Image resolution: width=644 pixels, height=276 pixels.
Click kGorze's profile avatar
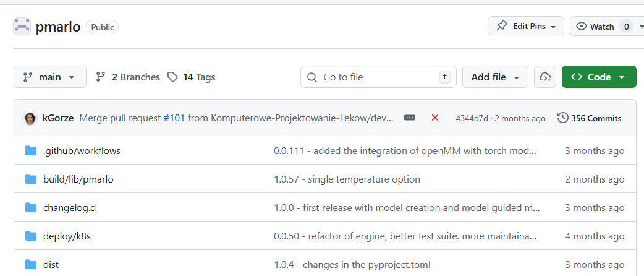pos(30,118)
